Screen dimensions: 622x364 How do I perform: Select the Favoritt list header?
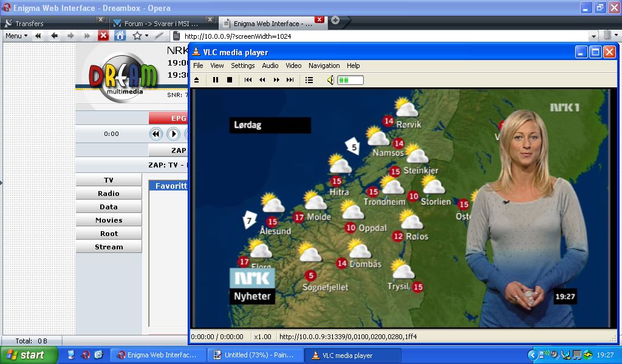pyautogui.click(x=169, y=186)
